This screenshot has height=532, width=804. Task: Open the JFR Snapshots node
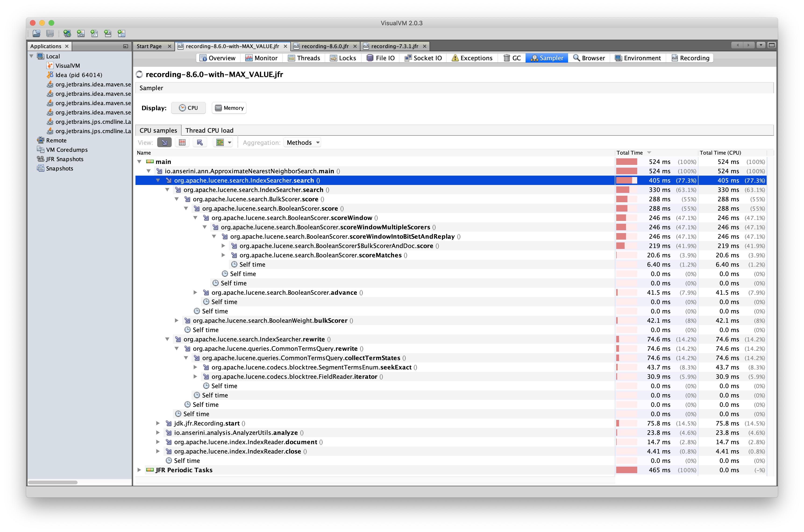64,159
